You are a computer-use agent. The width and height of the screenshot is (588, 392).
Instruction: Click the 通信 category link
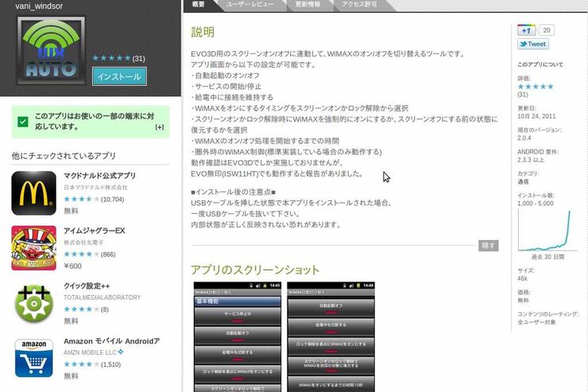523,181
